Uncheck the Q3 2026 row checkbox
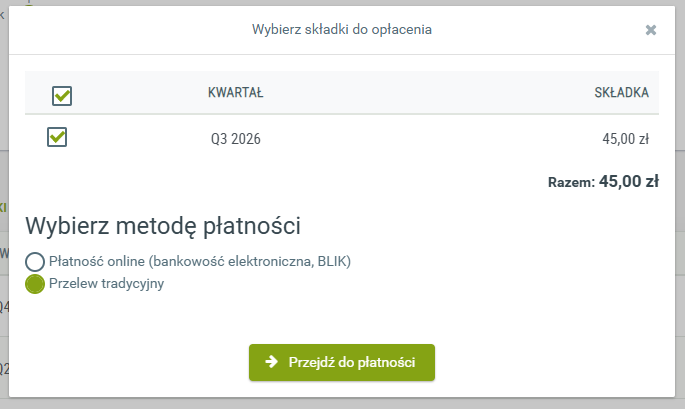685x409 pixels. click(57, 138)
